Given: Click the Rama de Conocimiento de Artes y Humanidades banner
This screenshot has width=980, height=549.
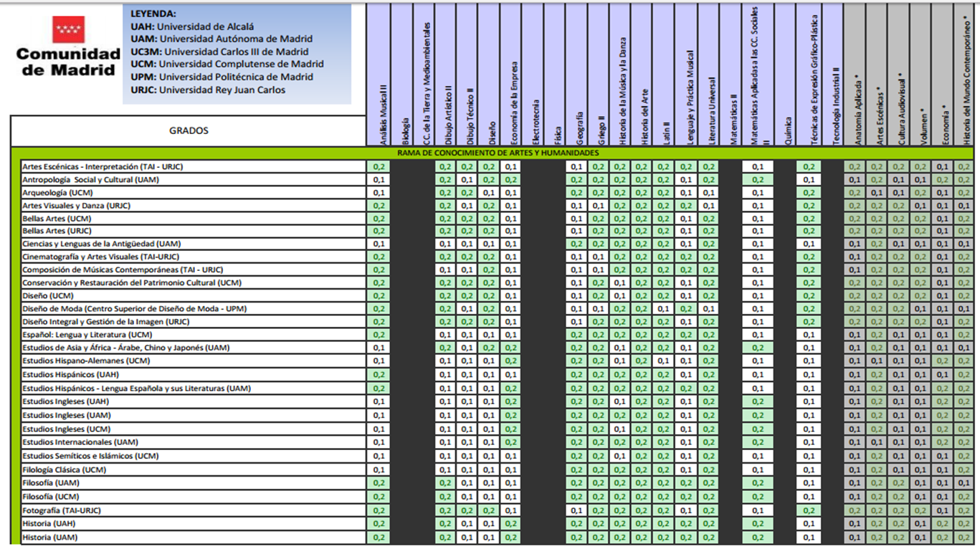Looking at the screenshot, I should pos(498,153).
